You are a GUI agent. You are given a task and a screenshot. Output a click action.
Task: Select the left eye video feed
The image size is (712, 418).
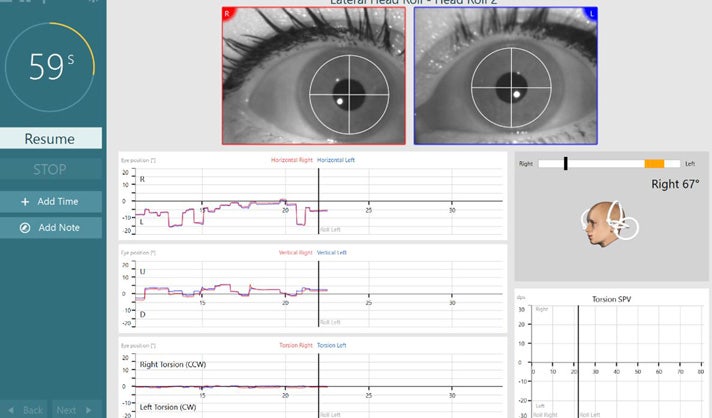tap(506, 76)
